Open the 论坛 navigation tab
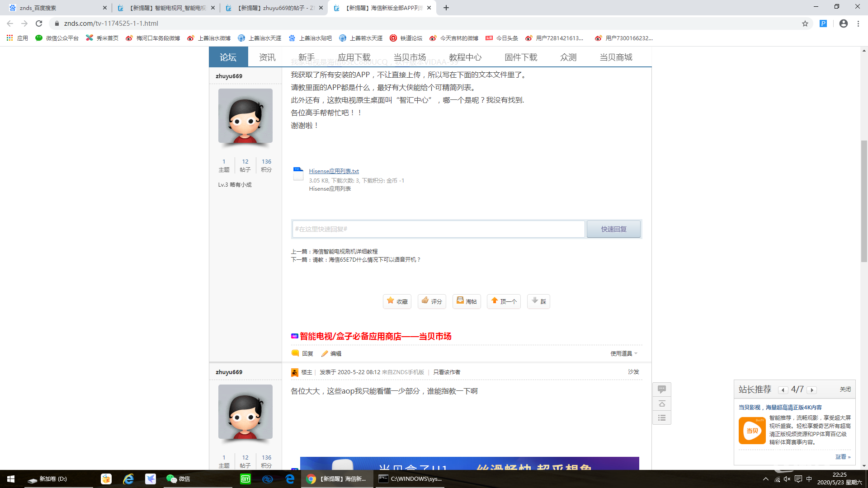This screenshot has height=488, width=868. 228,57
